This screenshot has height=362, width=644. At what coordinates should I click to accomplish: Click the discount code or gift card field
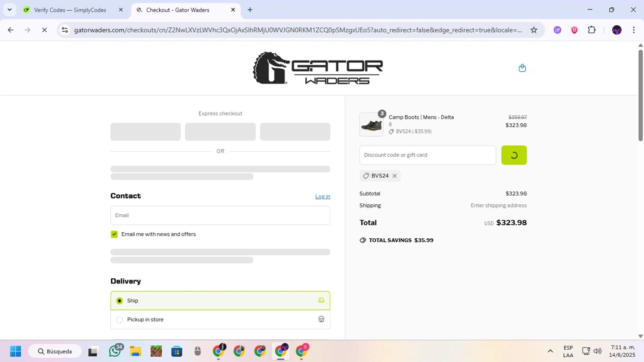[x=428, y=155]
